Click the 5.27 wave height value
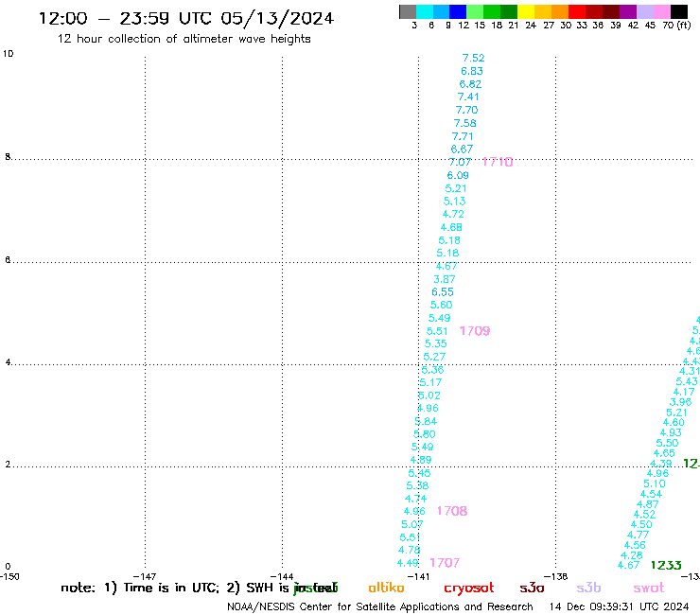Viewport: 700px width, 615px height. click(x=434, y=357)
